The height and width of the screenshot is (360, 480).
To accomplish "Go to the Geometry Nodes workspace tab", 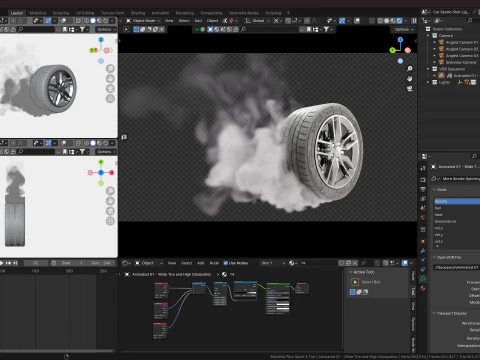I will tap(244, 13).
